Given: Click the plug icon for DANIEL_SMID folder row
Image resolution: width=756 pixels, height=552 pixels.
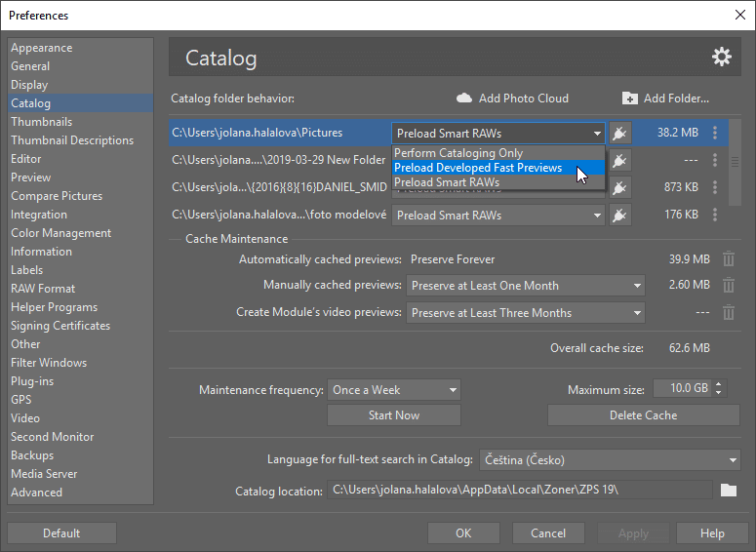Looking at the screenshot, I should pyautogui.click(x=619, y=187).
